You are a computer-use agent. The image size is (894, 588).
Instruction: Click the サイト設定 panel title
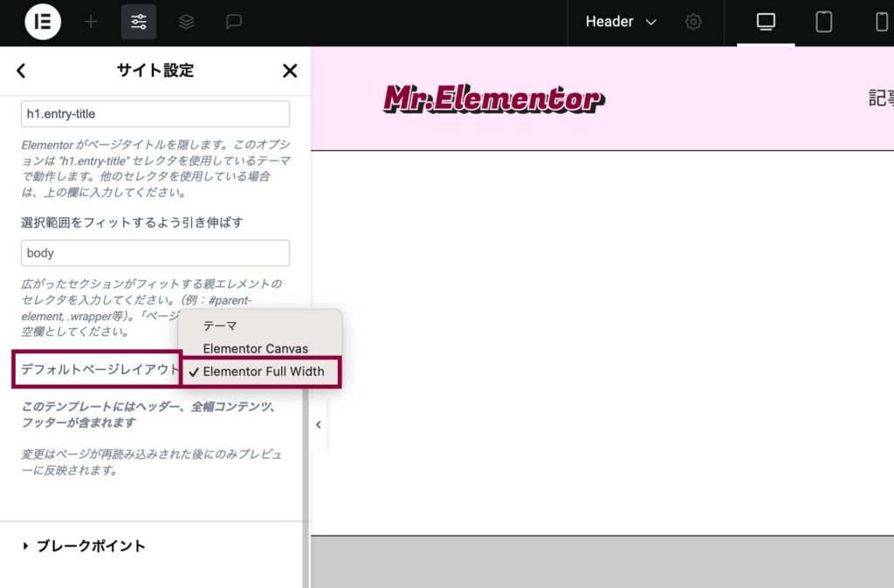tap(155, 70)
